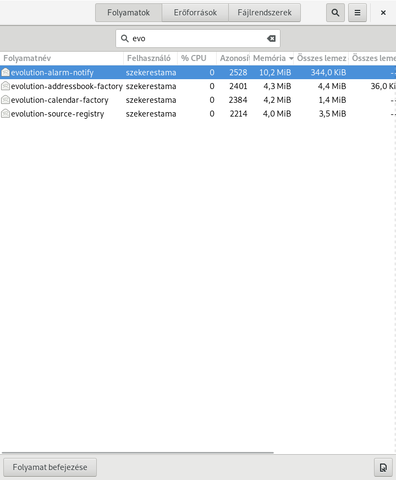Click disk value 344,0 KiB
This screenshot has height=480, width=396.
328,72
